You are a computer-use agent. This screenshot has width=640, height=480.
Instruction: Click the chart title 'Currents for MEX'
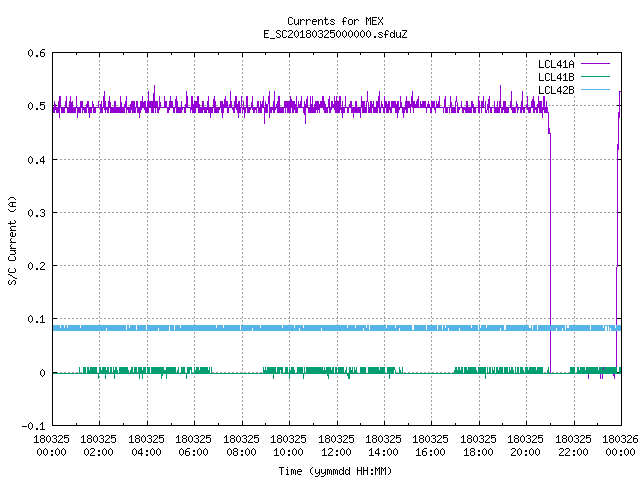[x=335, y=21]
